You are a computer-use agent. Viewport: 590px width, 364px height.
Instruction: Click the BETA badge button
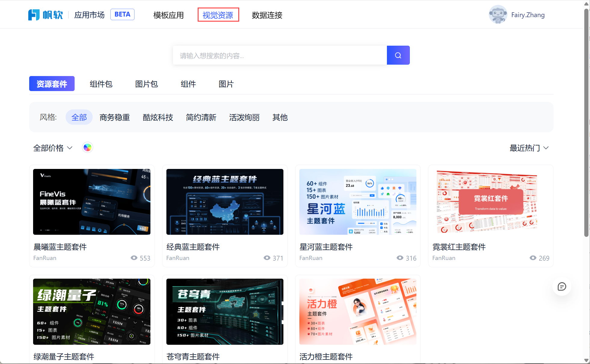tap(122, 14)
